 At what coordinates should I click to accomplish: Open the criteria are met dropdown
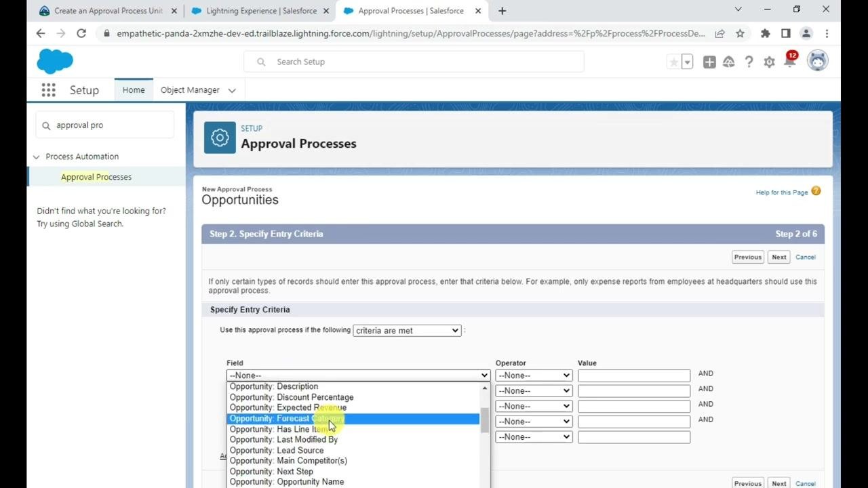pyautogui.click(x=407, y=330)
